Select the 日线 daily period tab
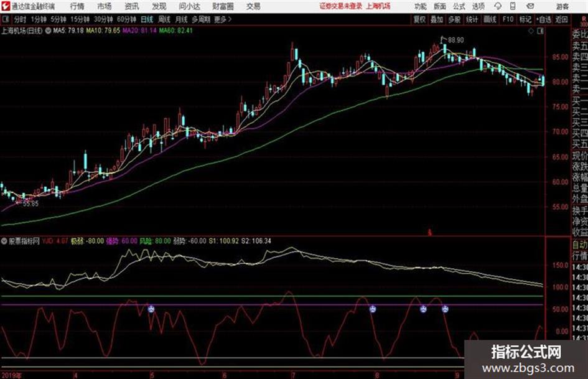The height and width of the screenshot is (379, 588). (x=147, y=19)
